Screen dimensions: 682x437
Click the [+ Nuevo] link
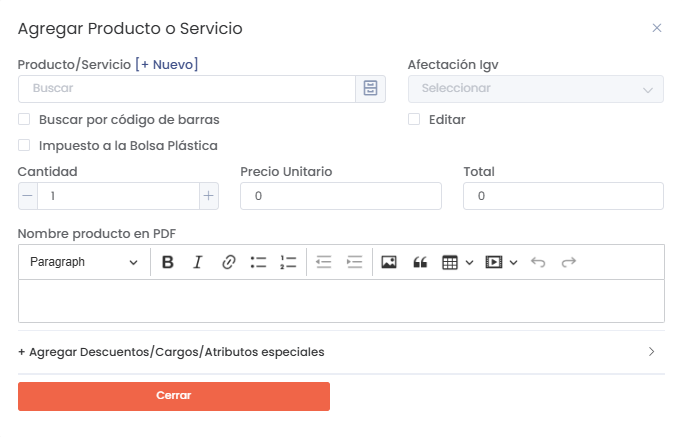coord(167,64)
